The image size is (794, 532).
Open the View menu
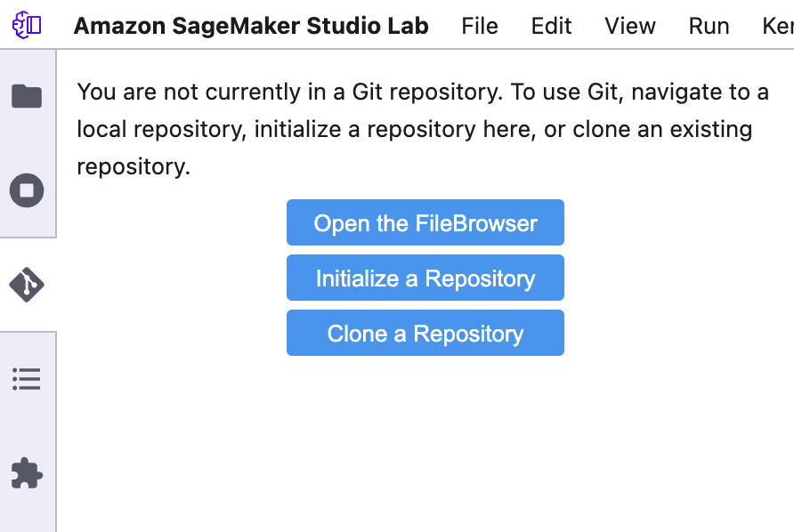[x=630, y=26]
